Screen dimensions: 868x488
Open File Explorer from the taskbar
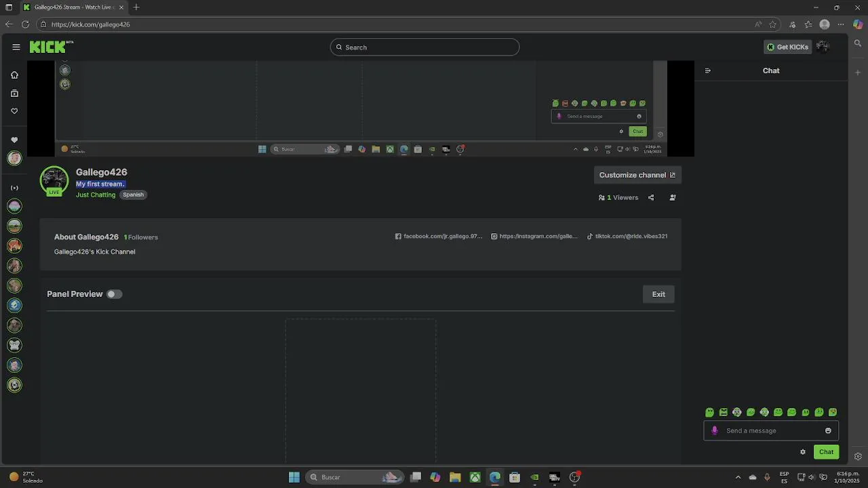[455, 477]
